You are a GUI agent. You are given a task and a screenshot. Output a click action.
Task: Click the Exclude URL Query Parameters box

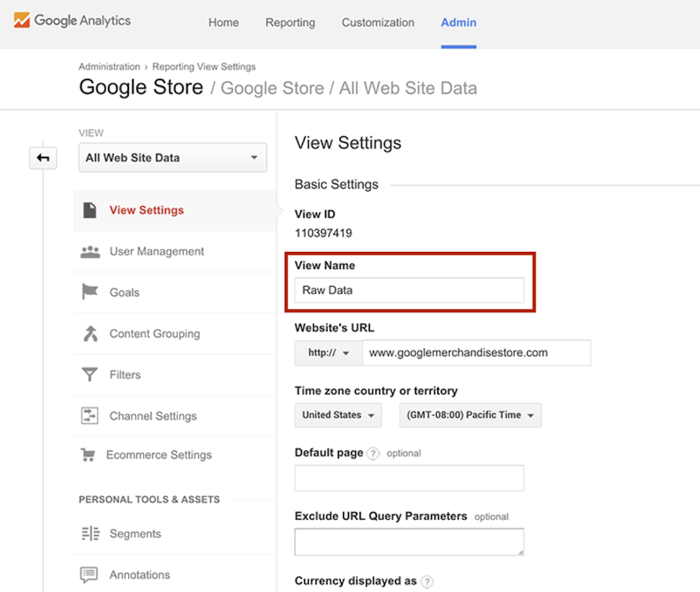(409, 542)
